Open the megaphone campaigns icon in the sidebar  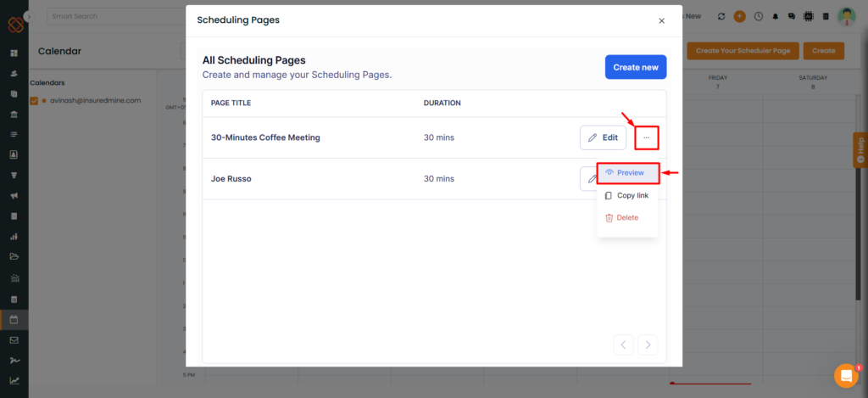point(14,196)
